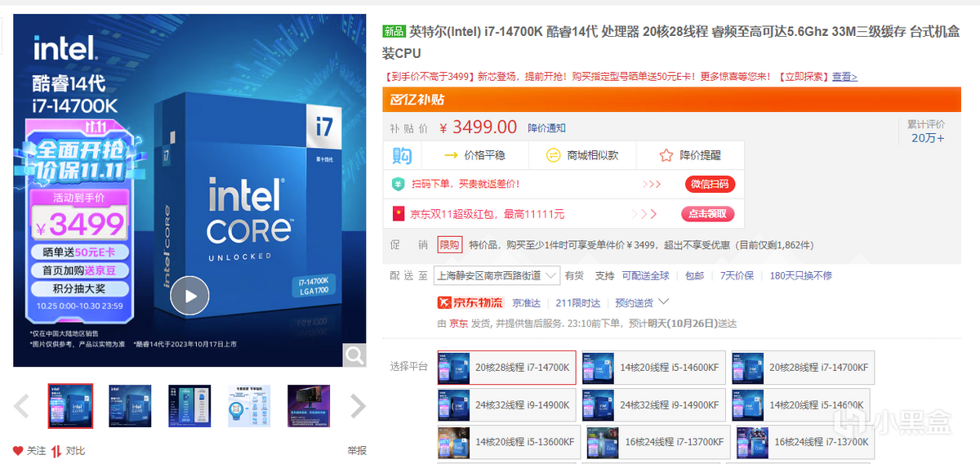This screenshot has width=980, height=464.
Task: Select the 20核28线程 i7-14700KF option
Action: coord(803,368)
